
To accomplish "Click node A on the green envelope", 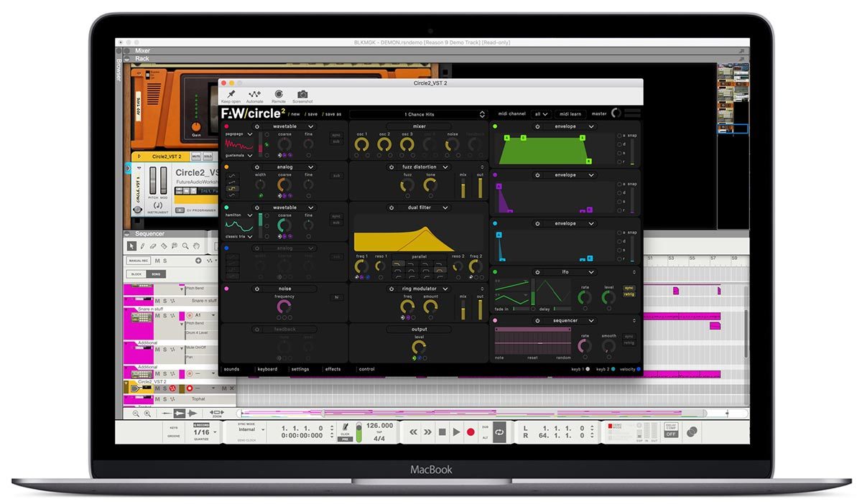I will (507, 138).
